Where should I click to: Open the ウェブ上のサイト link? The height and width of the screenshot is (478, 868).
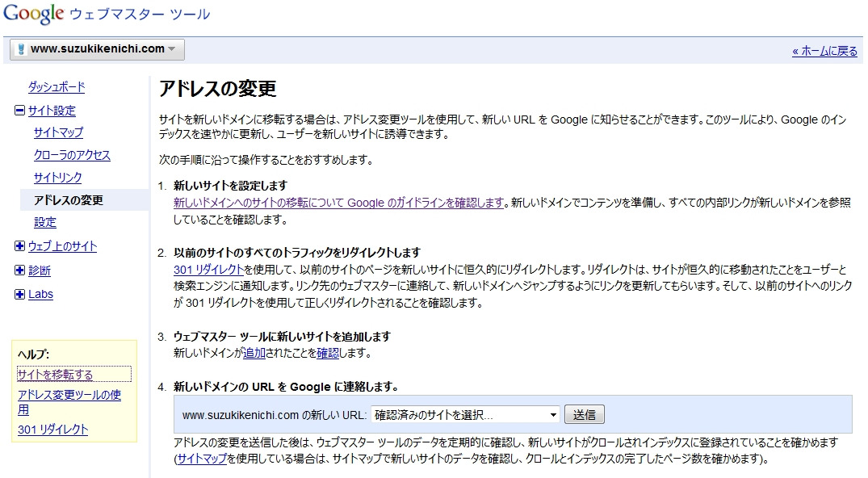click(62, 246)
